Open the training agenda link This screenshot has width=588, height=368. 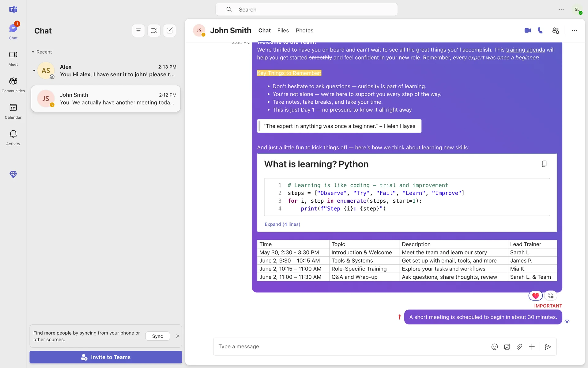coord(526,50)
